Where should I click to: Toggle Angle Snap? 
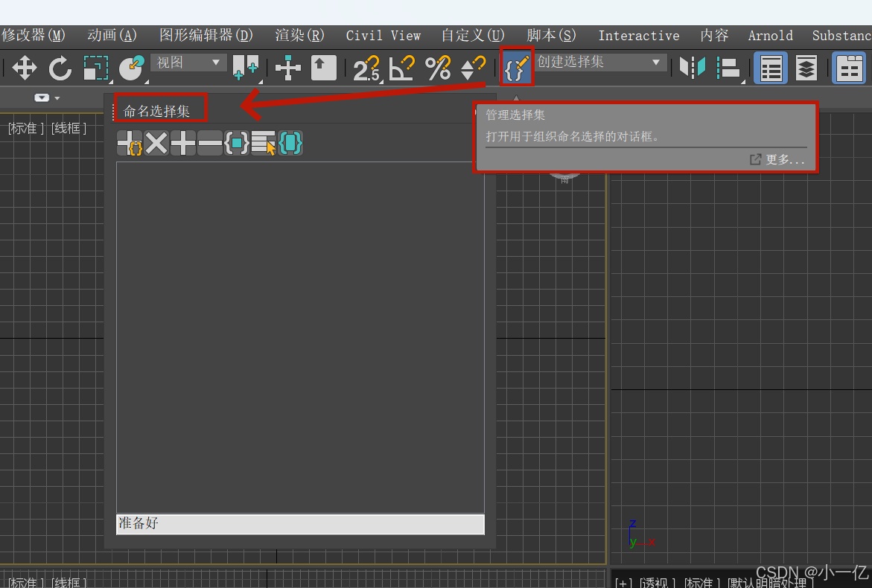click(x=402, y=68)
